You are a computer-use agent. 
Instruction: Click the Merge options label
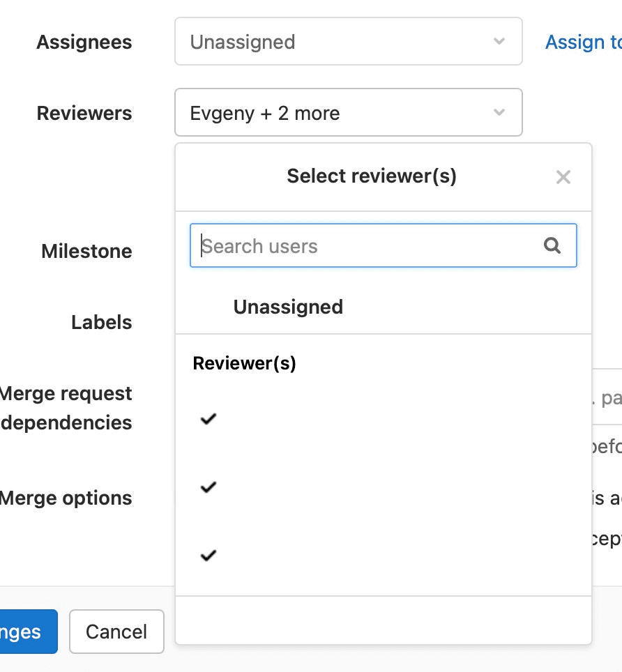(x=66, y=498)
